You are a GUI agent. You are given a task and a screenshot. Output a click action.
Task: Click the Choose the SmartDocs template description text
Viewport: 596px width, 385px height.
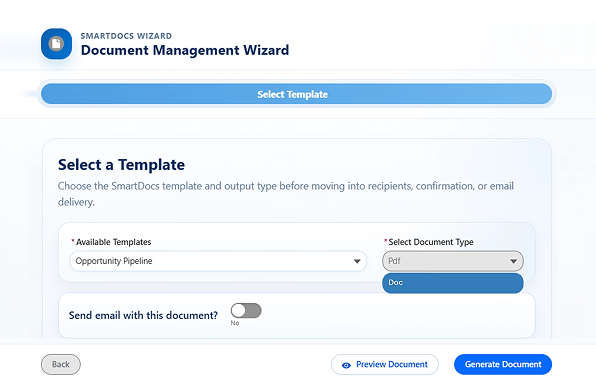click(x=285, y=194)
